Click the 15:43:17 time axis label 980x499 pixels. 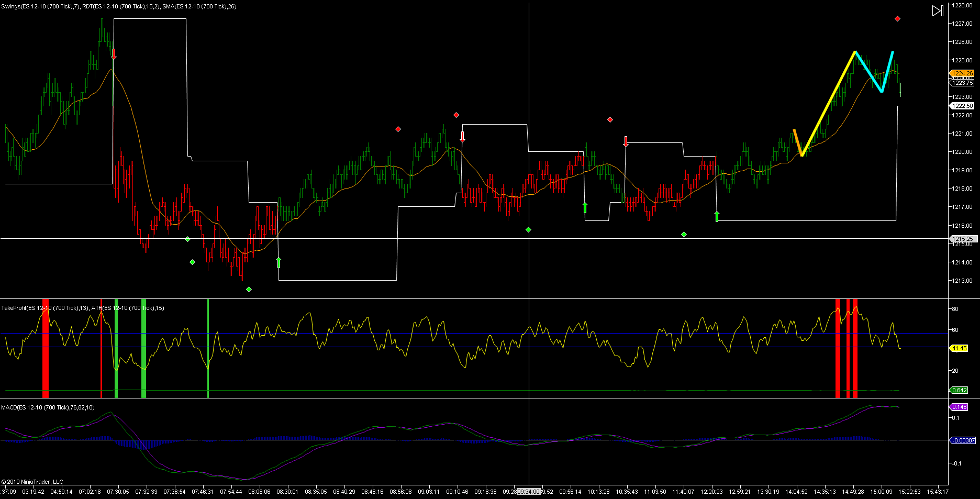(938, 492)
